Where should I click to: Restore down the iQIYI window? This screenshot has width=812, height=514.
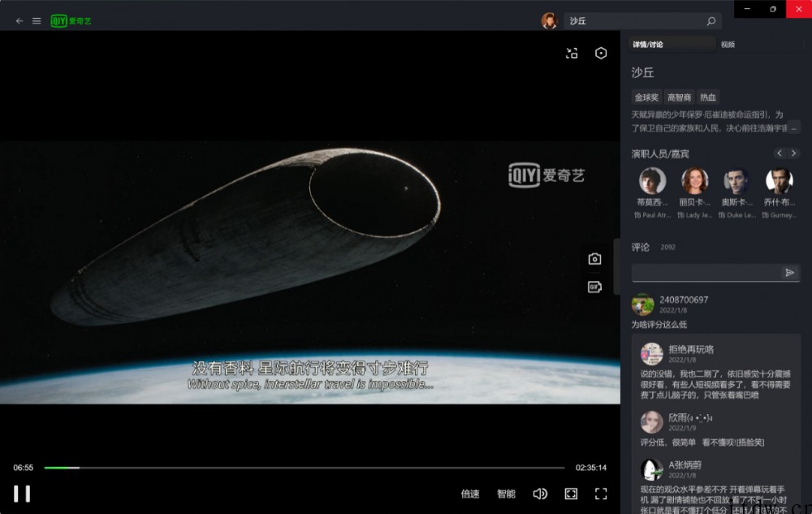pyautogui.click(x=773, y=9)
